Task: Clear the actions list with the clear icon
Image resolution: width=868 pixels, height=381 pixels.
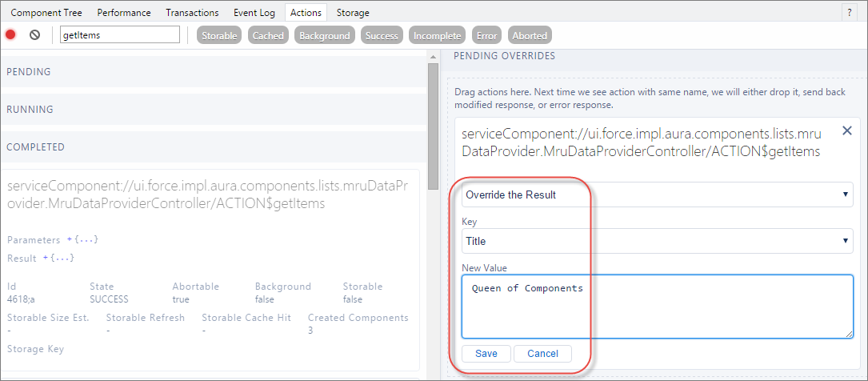Action: [x=35, y=35]
